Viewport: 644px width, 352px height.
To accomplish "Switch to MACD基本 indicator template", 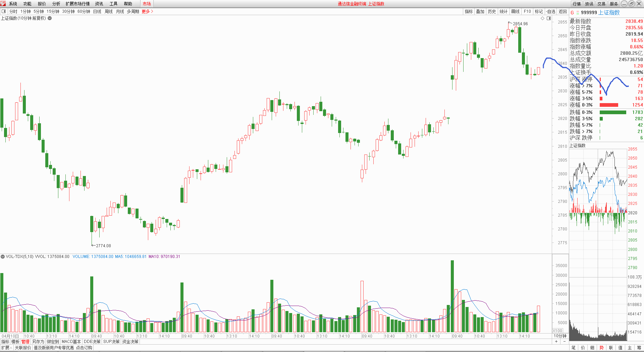I will [x=71, y=342].
